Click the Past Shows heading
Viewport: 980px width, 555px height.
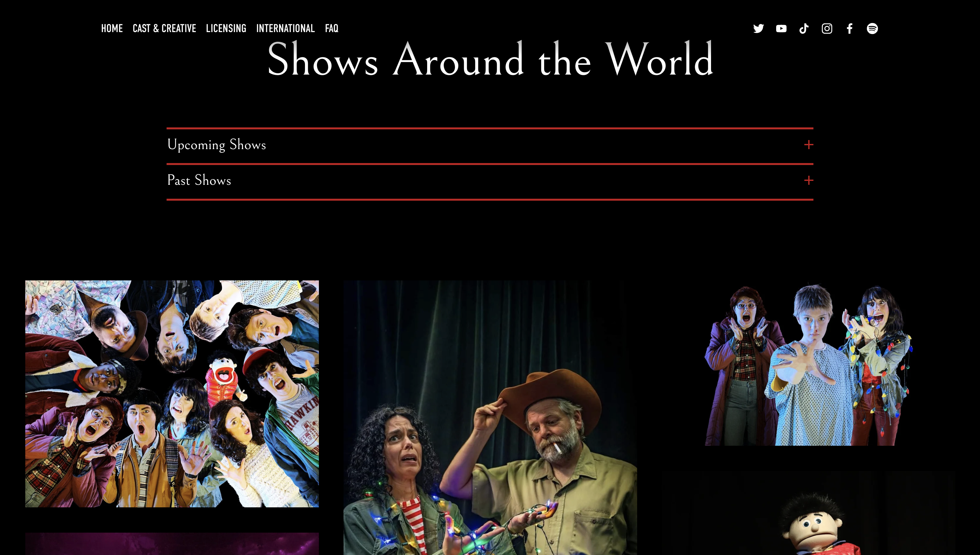(199, 180)
